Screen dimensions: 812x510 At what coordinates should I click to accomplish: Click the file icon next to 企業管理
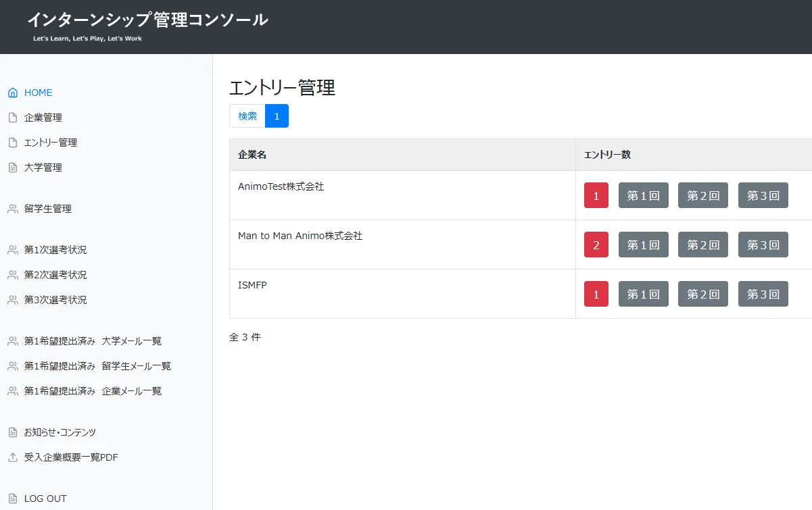pyautogui.click(x=12, y=118)
